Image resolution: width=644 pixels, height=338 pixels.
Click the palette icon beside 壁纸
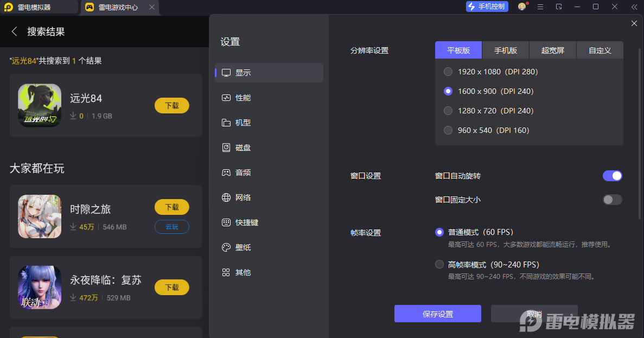226,247
